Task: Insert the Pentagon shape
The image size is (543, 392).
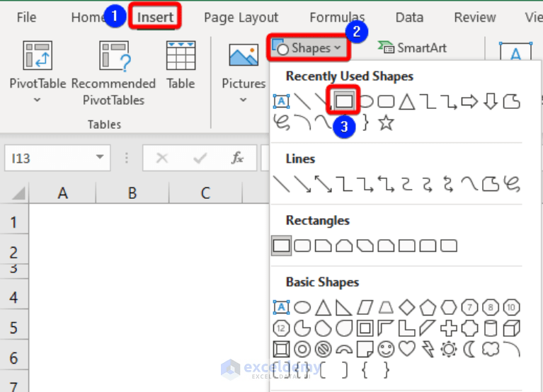Action: pyautogui.click(x=428, y=307)
